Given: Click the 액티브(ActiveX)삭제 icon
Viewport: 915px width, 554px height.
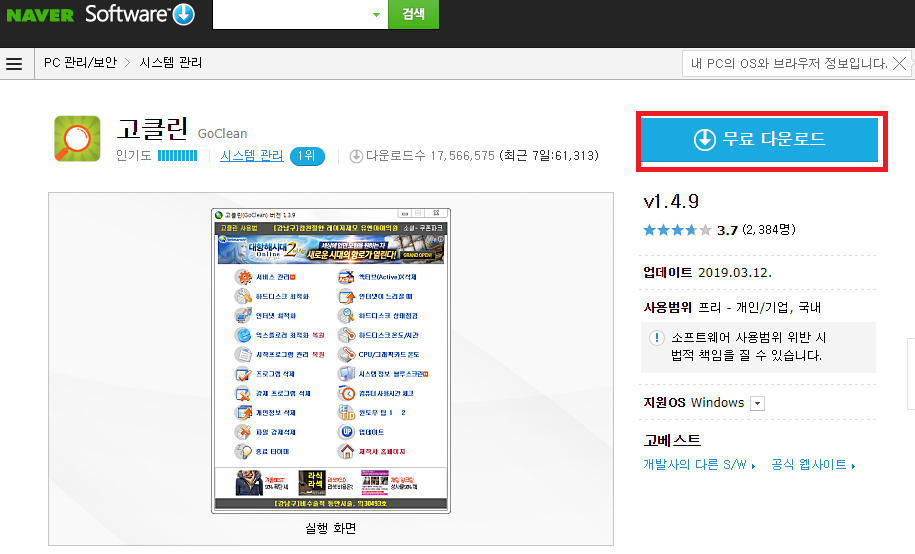Looking at the screenshot, I should coord(347,277).
